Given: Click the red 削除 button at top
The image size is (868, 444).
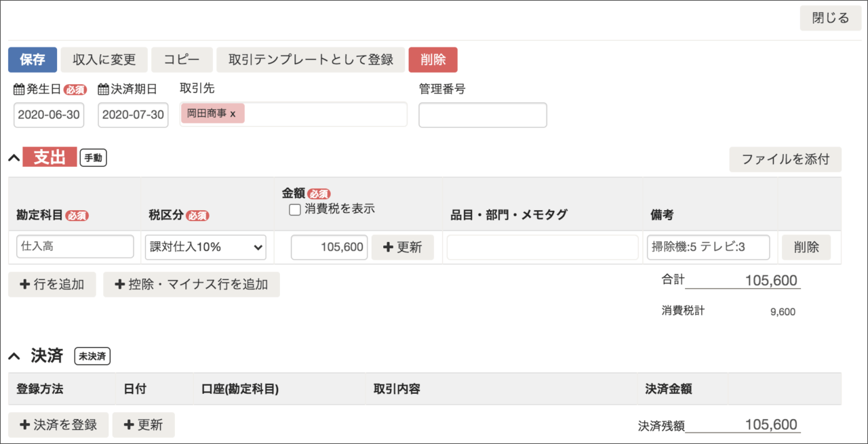Looking at the screenshot, I should pos(433,60).
